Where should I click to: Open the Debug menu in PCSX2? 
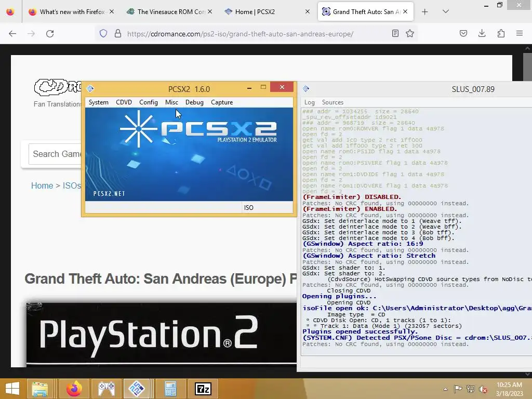point(194,102)
